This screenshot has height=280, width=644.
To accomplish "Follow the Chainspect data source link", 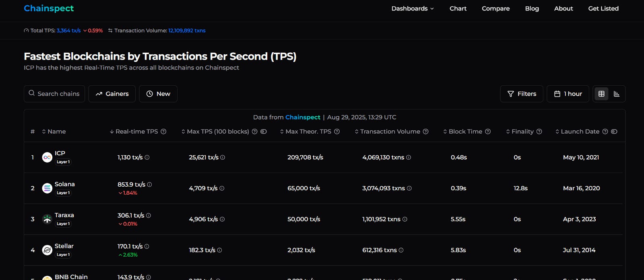I will click(x=303, y=117).
